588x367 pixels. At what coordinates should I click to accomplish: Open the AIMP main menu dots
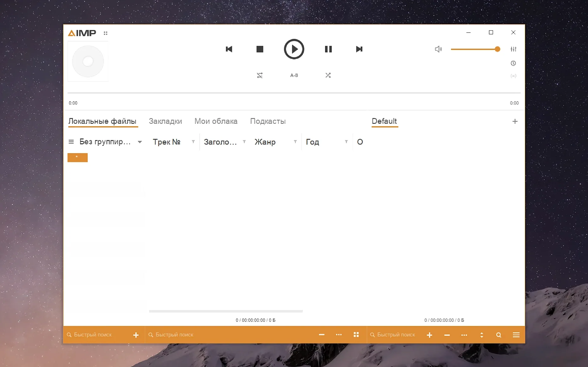(105, 33)
